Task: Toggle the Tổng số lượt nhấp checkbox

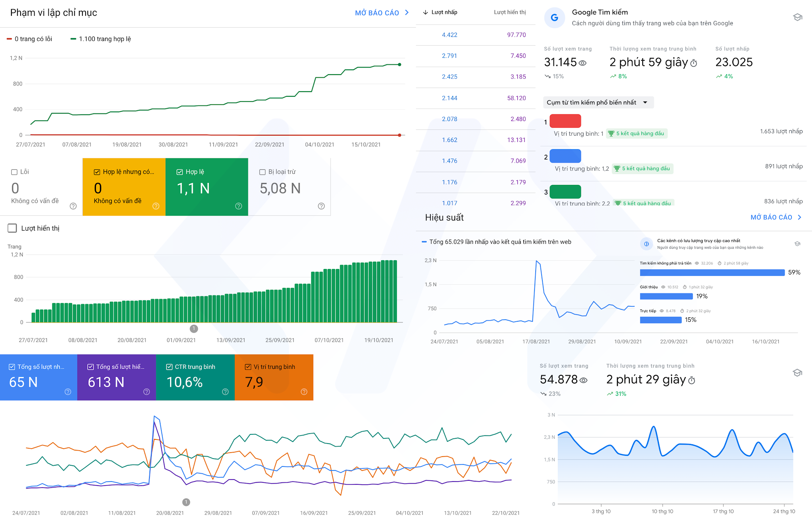Action: click(12, 367)
